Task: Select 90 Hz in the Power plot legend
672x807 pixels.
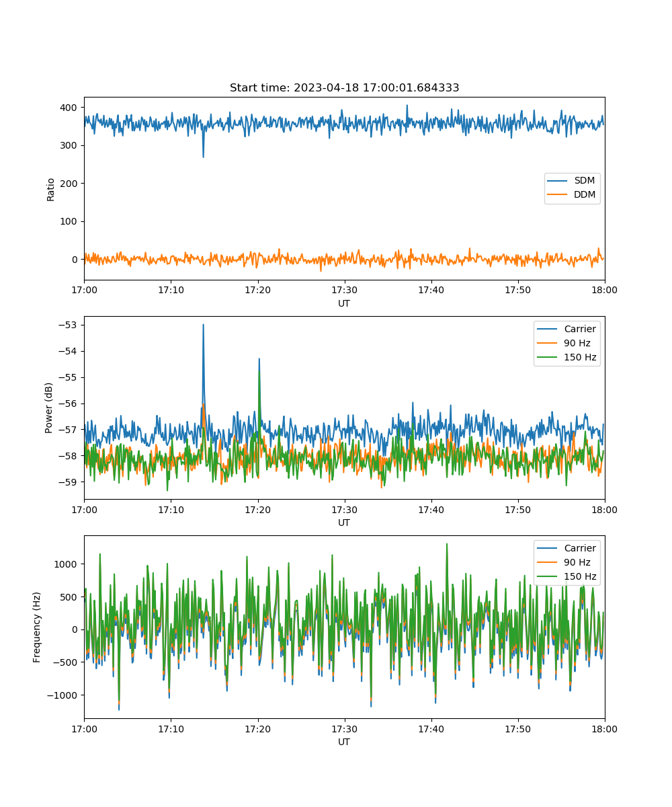Action: tap(577, 343)
